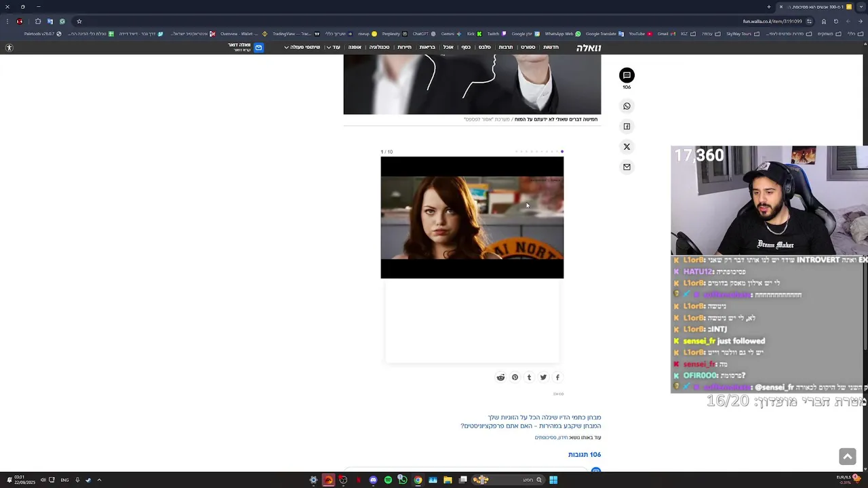Image resolution: width=868 pixels, height=488 pixels.
Task: Open the YouTube bookmark
Action: 640,34
